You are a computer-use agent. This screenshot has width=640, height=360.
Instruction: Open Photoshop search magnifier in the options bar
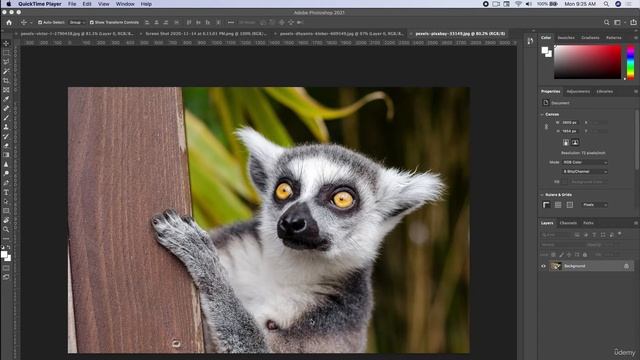click(607, 22)
